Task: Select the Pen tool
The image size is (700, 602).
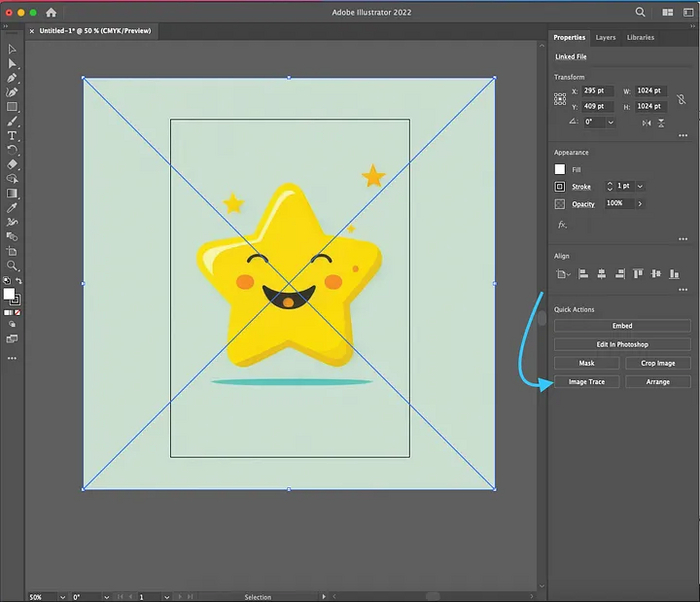Action: pyautogui.click(x=12, y=77)
